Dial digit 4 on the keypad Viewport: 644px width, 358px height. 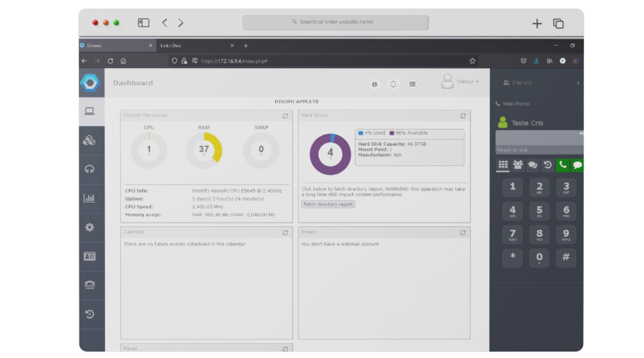512,211
